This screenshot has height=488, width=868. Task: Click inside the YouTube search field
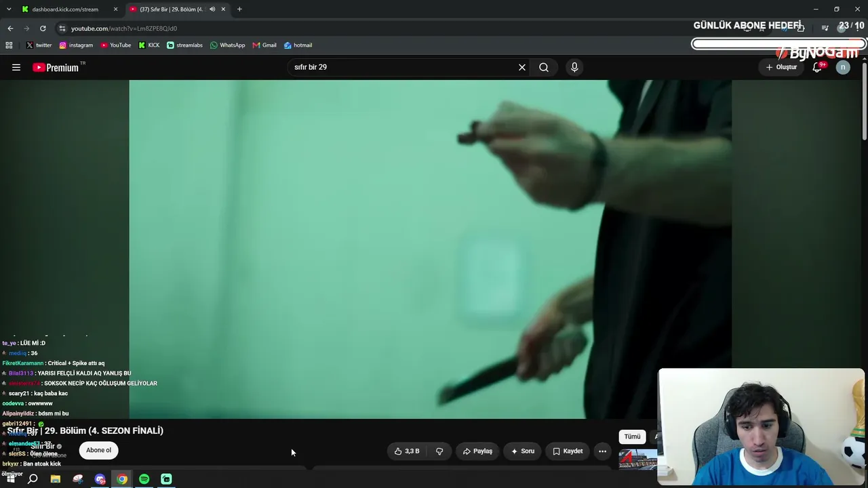[x=403, y=67]
